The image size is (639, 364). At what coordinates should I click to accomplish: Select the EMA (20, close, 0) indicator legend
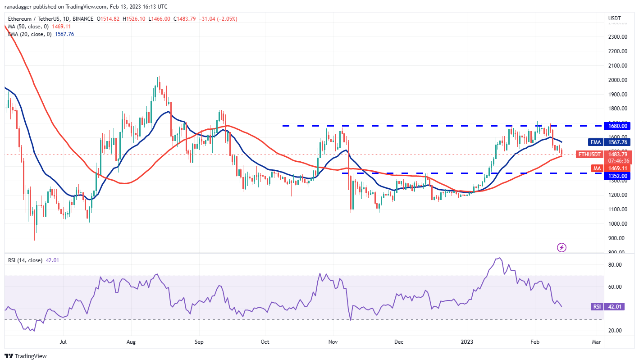coord(41,34)
